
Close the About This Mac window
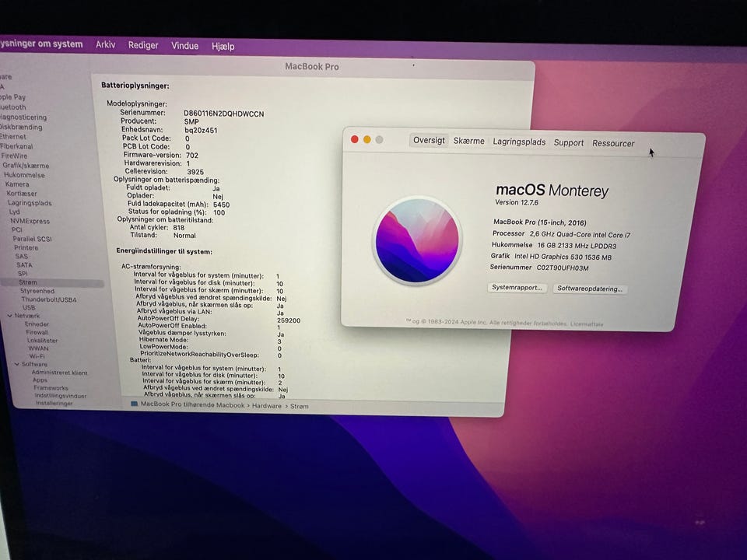[355, 139]
